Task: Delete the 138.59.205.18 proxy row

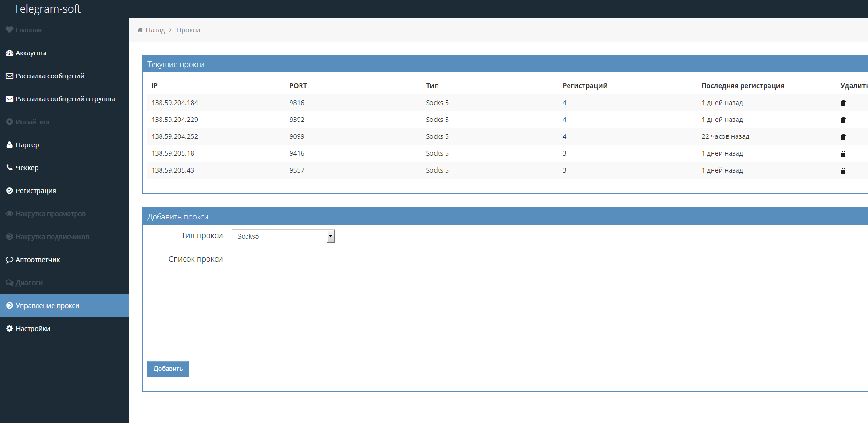Action: coord(843,154)
